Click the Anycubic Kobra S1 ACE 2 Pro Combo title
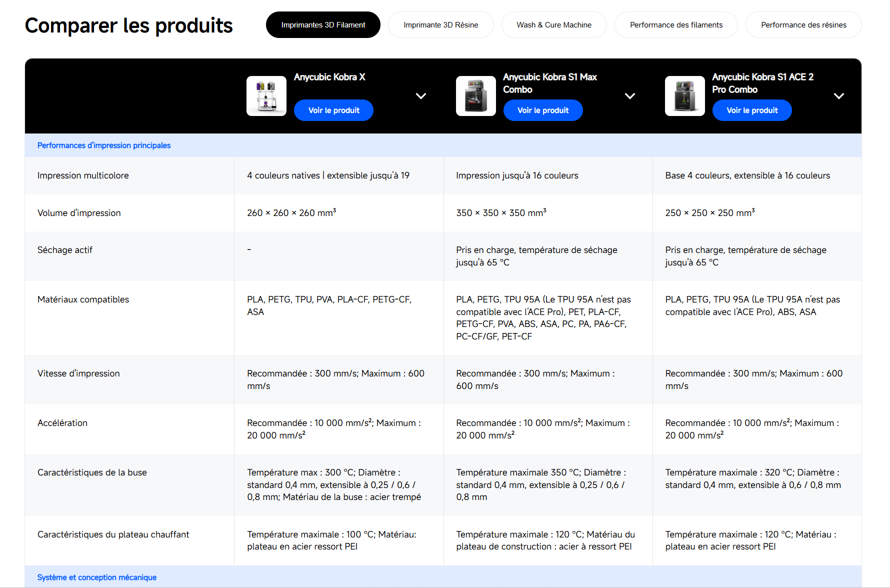 (762, 83)
